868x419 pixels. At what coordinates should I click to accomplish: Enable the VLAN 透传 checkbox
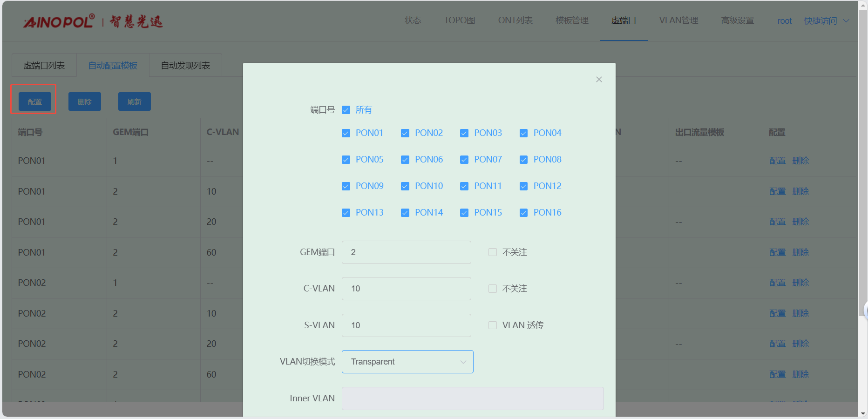[x=493, y=325]
